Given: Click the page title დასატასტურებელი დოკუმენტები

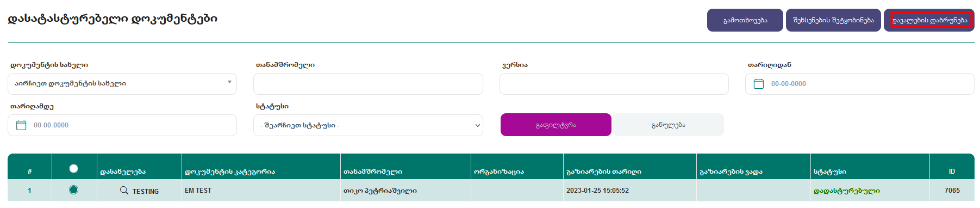Looking at the screenshot, I should (x=113, y=19).
